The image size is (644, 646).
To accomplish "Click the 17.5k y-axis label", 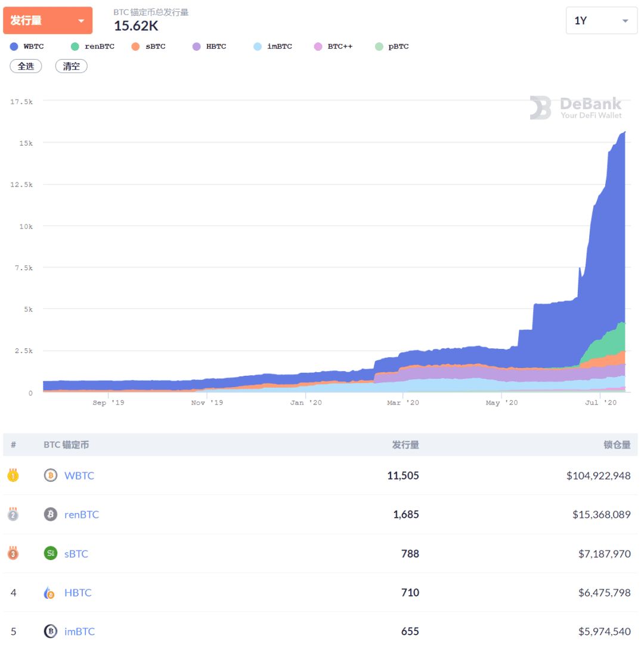I will (x=21, y=101).
